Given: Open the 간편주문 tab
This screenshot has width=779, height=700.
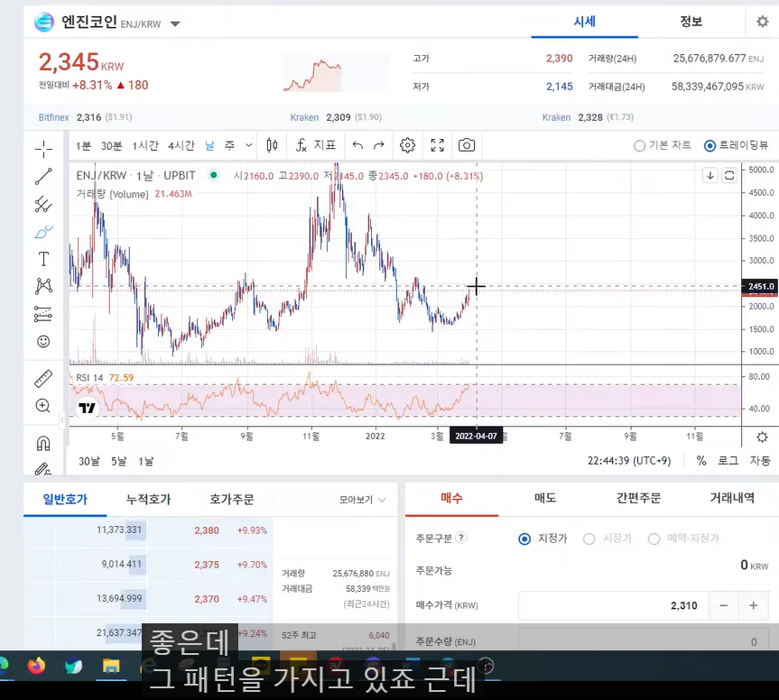Looking at the screenshot, I should (638, 499).
